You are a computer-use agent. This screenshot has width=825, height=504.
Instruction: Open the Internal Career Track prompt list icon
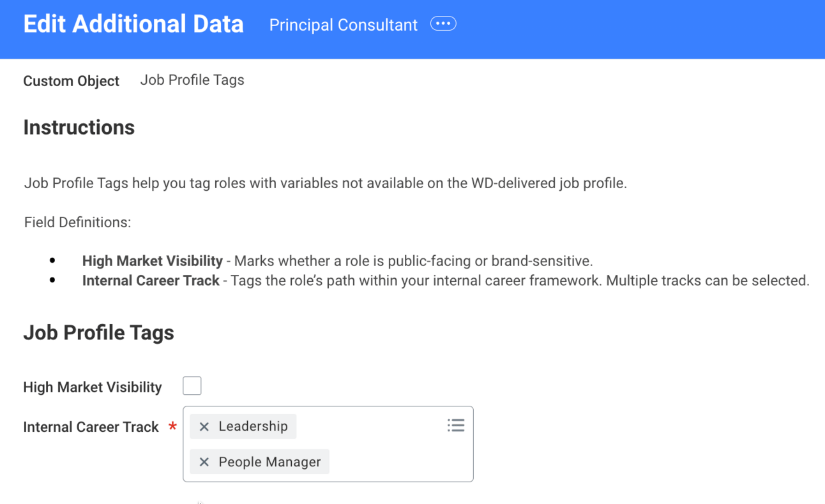pos(456,426)
